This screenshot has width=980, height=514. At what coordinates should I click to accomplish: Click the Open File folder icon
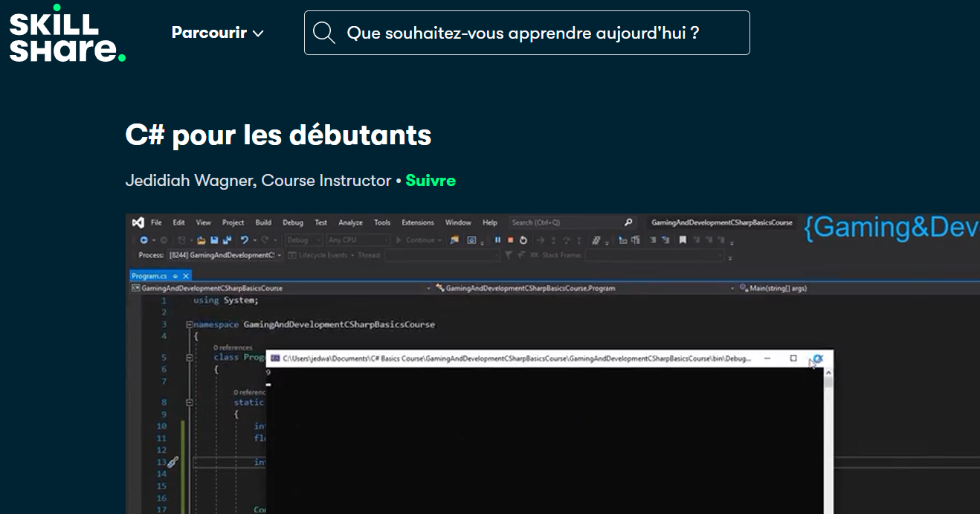pyautogui.click(x=201, y=240)
